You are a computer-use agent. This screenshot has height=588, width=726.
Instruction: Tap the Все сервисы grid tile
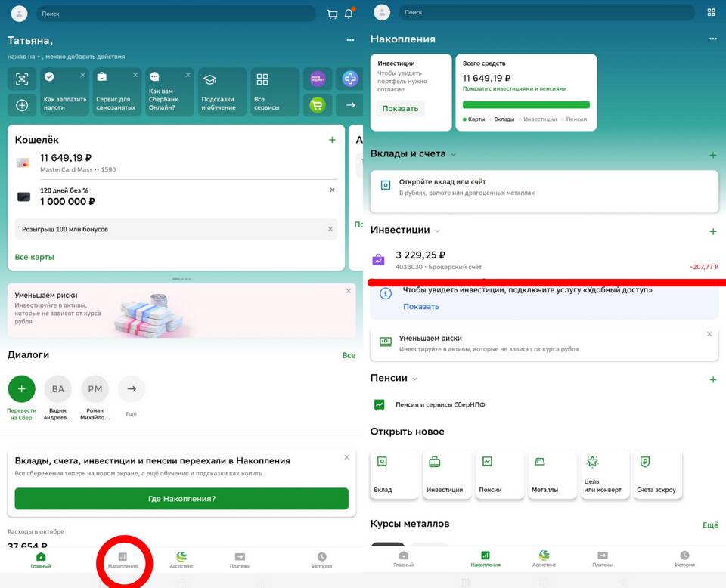tap(271, 91)
